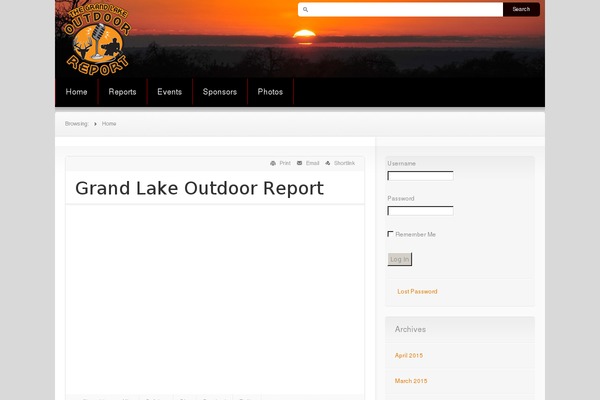Open the Reports menu item
This screenshot has height=400, width=600.
click(x=122, y=92)
